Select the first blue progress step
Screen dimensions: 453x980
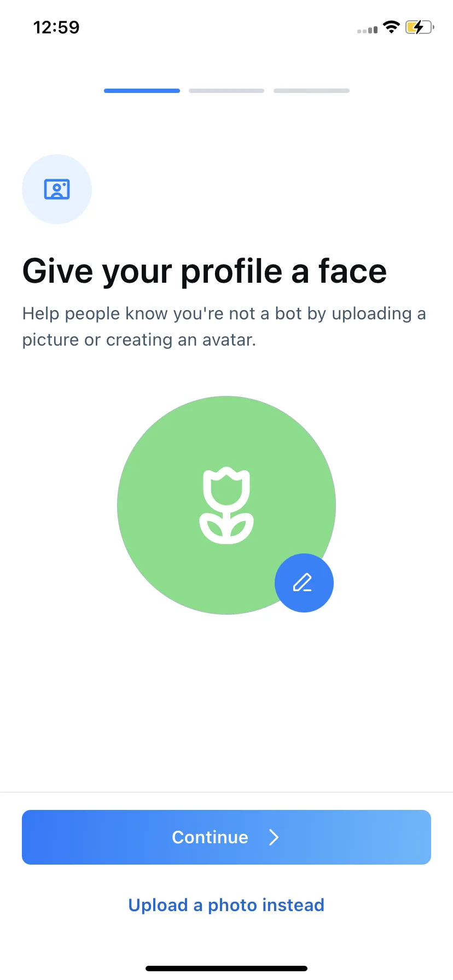click(x=142, y=91)
